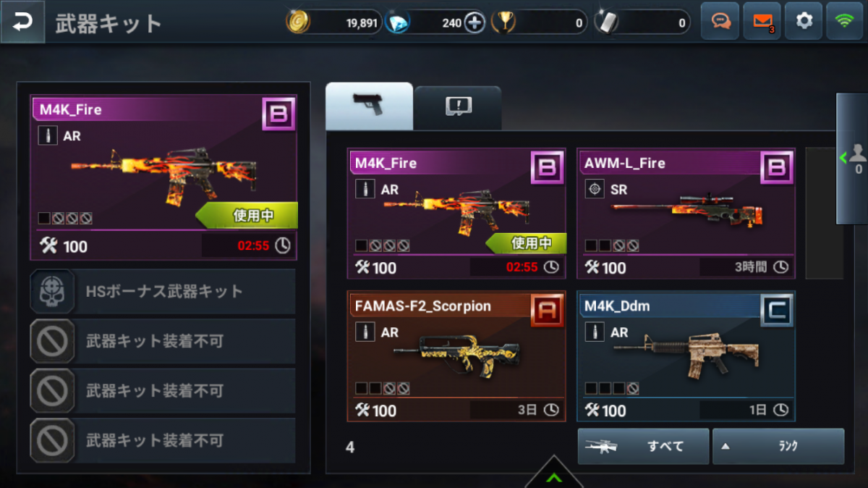Switch to the pistol weapons tab
This screenshot has height=488, width=868.
369,106
